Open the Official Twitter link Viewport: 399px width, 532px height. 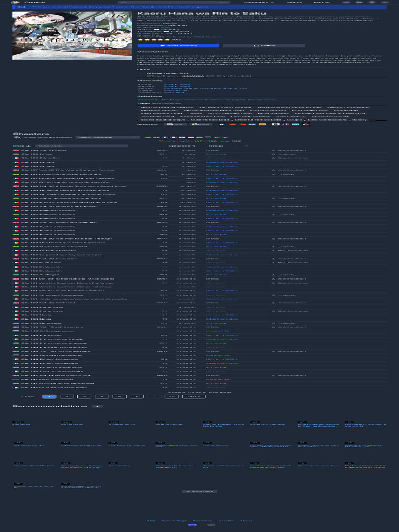click(x=160, y=73)
